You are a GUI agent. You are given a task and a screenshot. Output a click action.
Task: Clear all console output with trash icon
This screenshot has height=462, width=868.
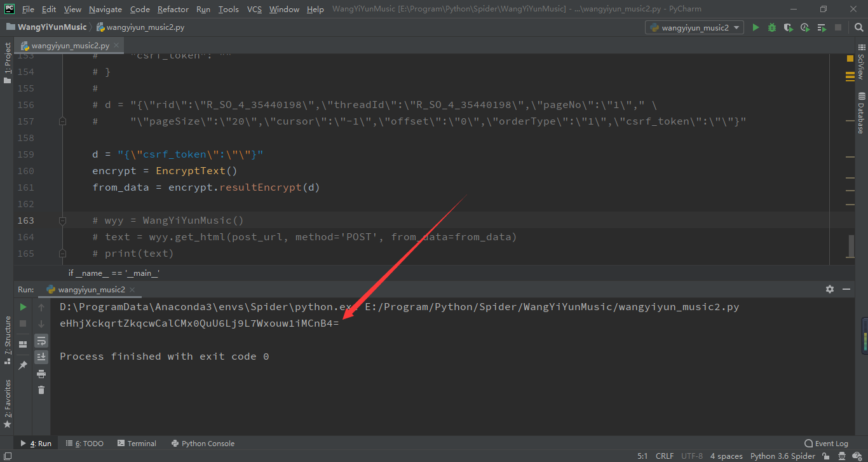41,390
